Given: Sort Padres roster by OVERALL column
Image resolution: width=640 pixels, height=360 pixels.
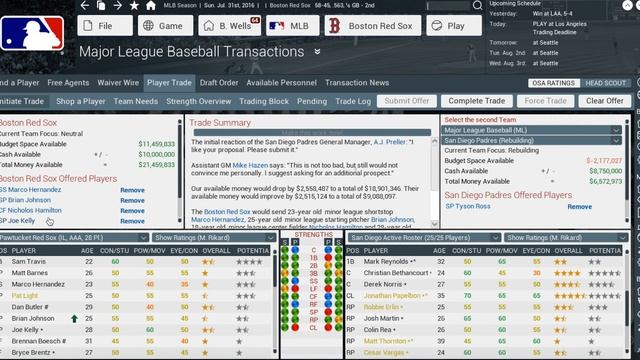Looking at the screenshot, I should (x=568, y=251).
